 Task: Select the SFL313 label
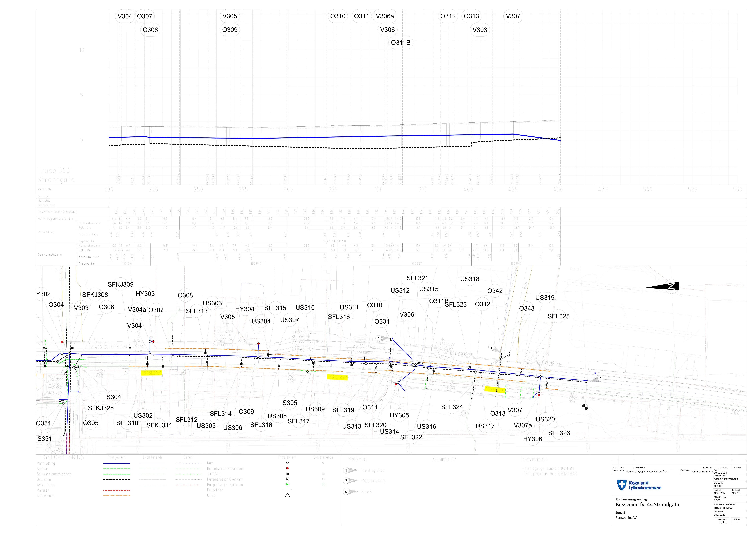coord(197,311)
